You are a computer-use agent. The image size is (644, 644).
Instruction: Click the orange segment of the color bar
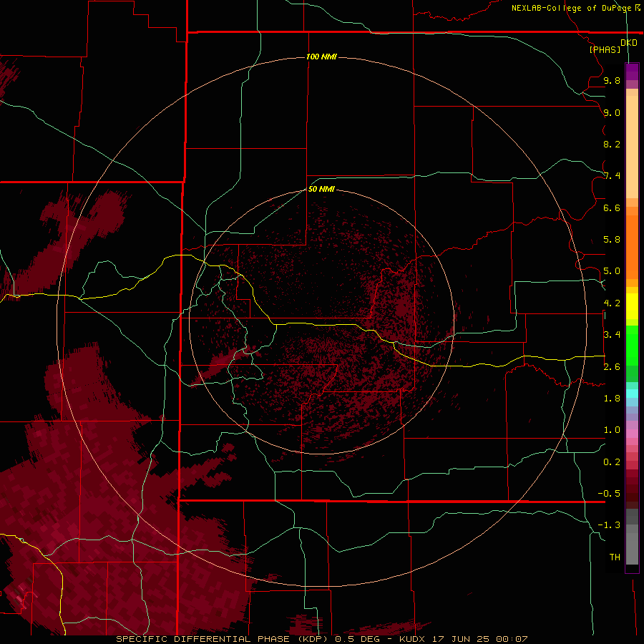[x=632, y=246]
